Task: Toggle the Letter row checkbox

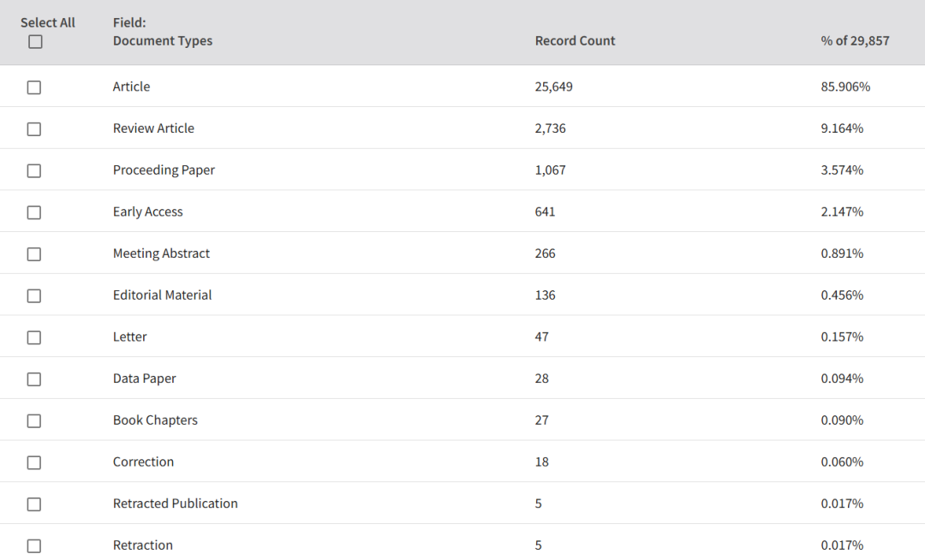Action: [34, 337]
